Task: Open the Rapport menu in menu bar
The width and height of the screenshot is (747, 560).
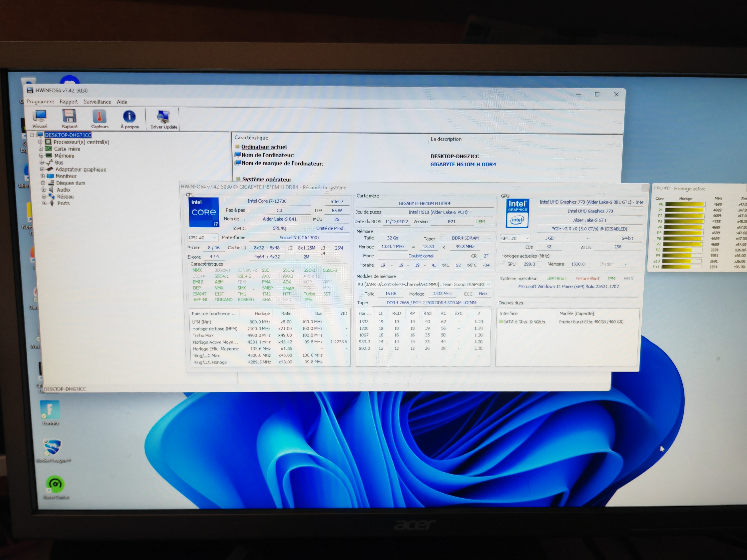Action: point(69,102)
